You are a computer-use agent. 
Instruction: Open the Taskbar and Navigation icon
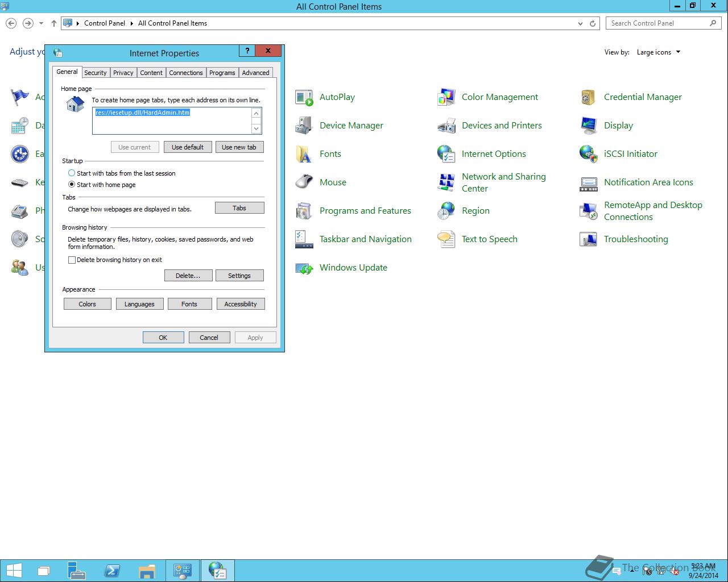point(304,239)
